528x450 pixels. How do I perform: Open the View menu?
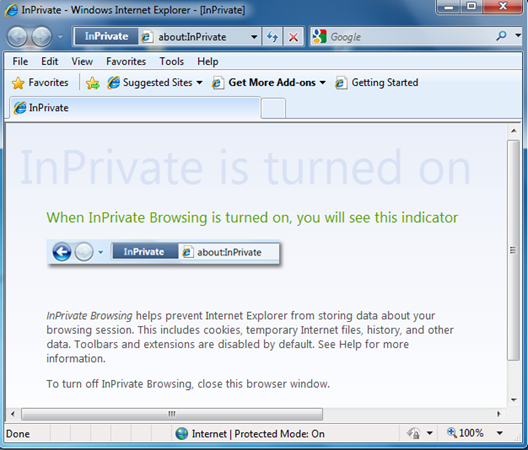point(82,61)
